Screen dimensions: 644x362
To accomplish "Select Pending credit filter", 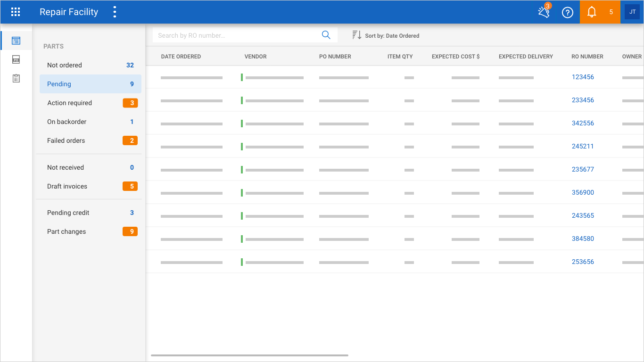I will click(x=91, y=213).
